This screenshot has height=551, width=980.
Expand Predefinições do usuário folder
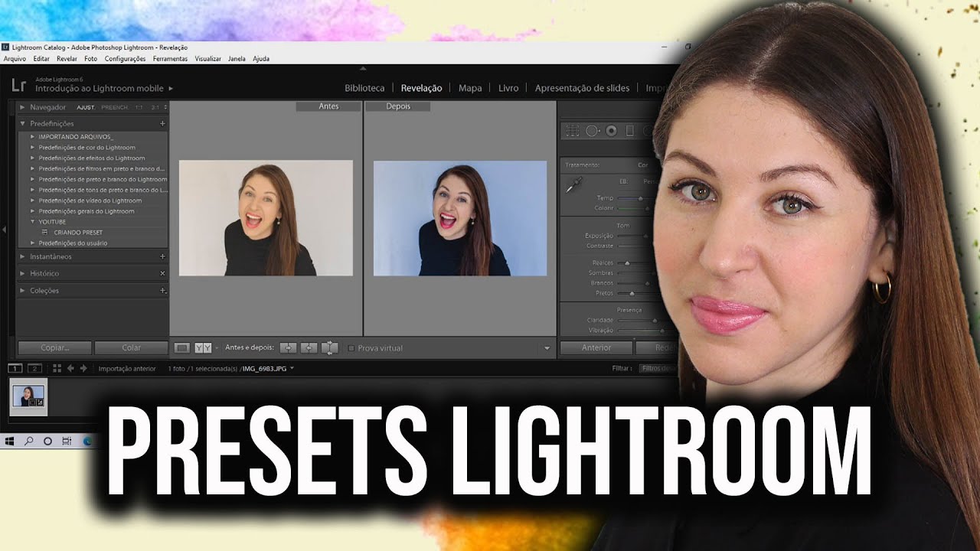pos(32,243)
